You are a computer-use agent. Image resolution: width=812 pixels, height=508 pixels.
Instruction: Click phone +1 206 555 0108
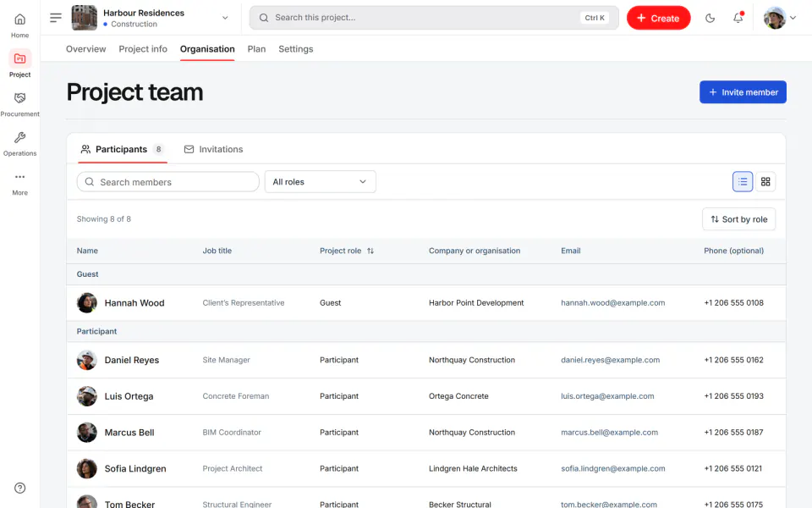[x=733, y=303]
